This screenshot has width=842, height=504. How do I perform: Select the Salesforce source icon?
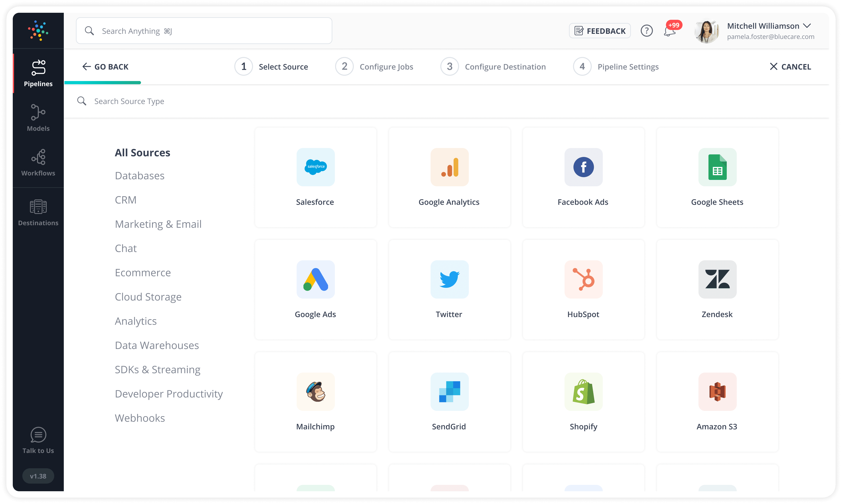point(315,167)
